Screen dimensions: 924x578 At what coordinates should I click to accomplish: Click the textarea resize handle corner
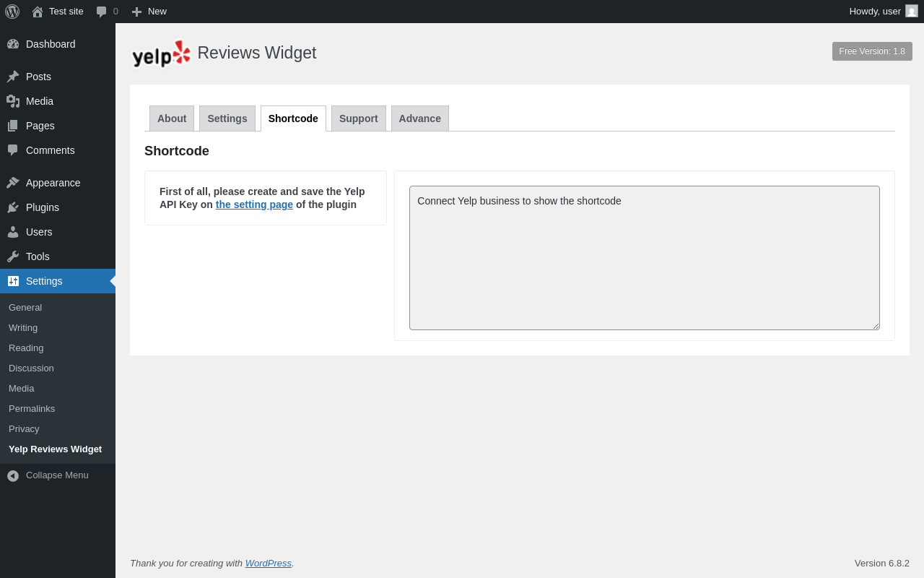tap(876, 326)
